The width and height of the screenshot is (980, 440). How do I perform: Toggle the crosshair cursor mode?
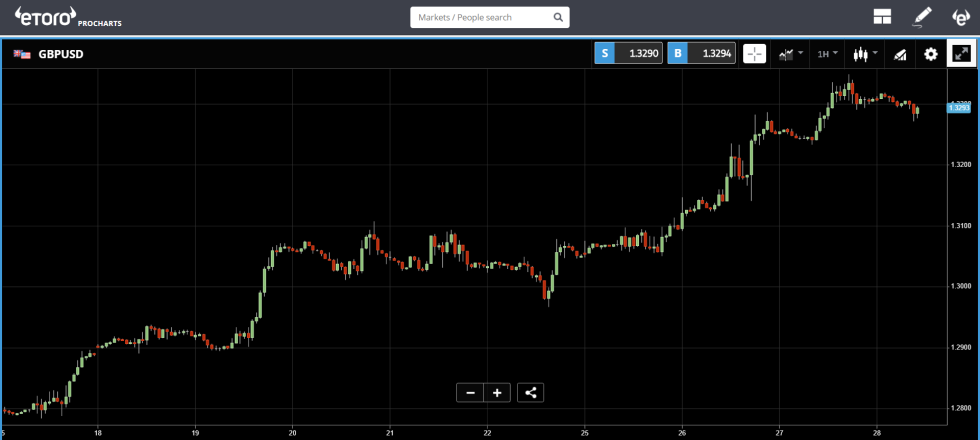click(755, 54)
